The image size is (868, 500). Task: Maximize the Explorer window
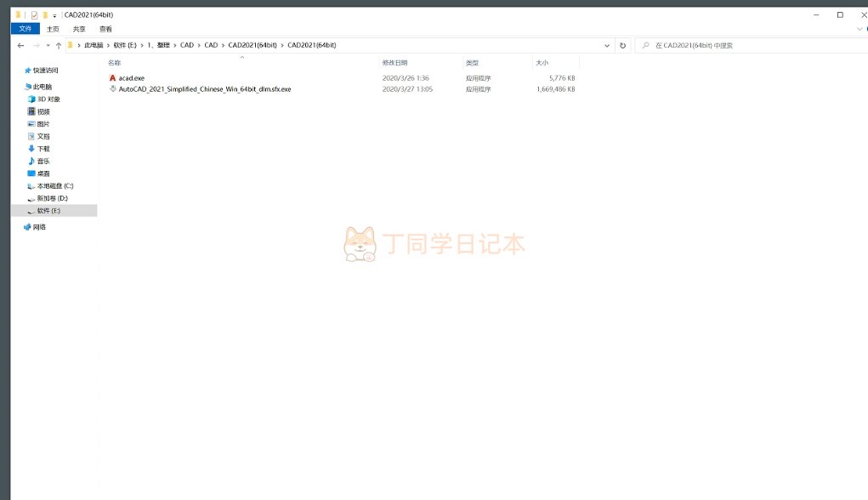pyautogui.click(x=840, y=15)
